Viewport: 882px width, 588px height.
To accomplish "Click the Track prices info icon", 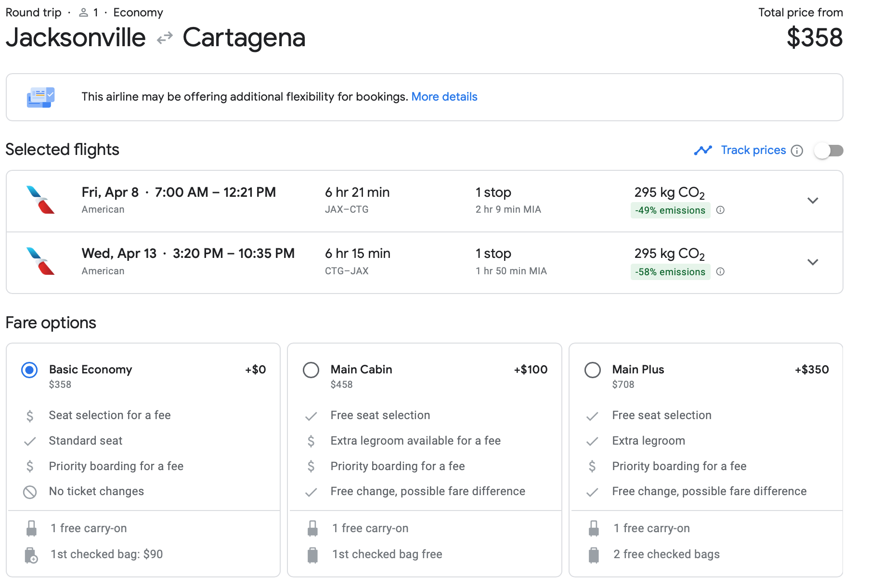I will click(x=797, y=151).
